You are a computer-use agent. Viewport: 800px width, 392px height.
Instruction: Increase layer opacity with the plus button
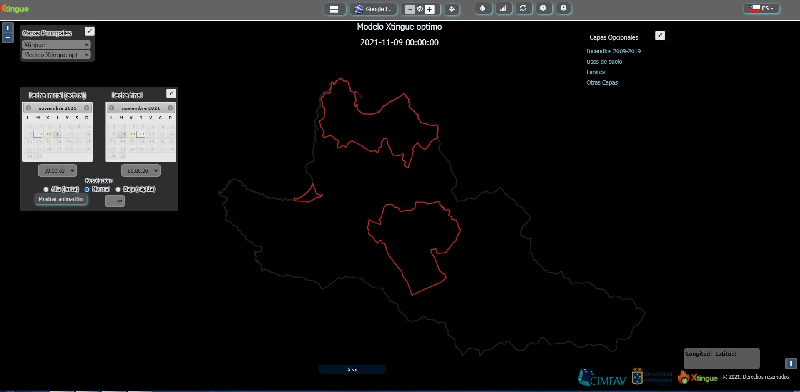pyautogui.click(x=430, y=9)
